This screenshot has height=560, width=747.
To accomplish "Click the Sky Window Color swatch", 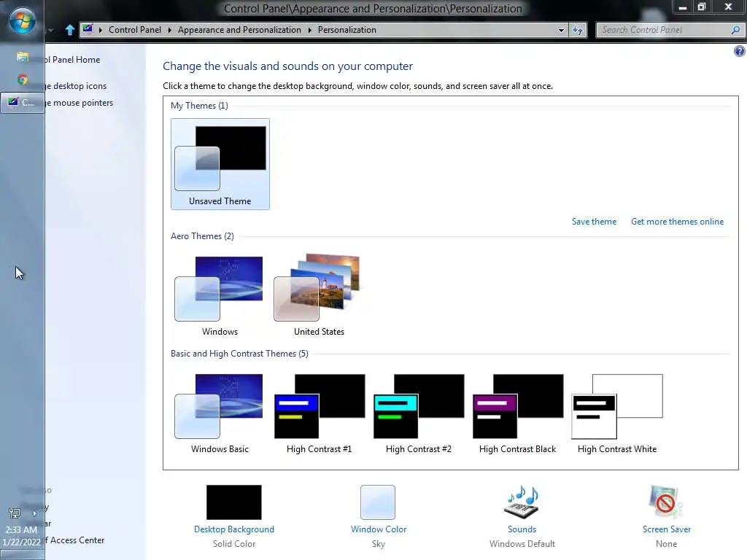I will point(378,502).
